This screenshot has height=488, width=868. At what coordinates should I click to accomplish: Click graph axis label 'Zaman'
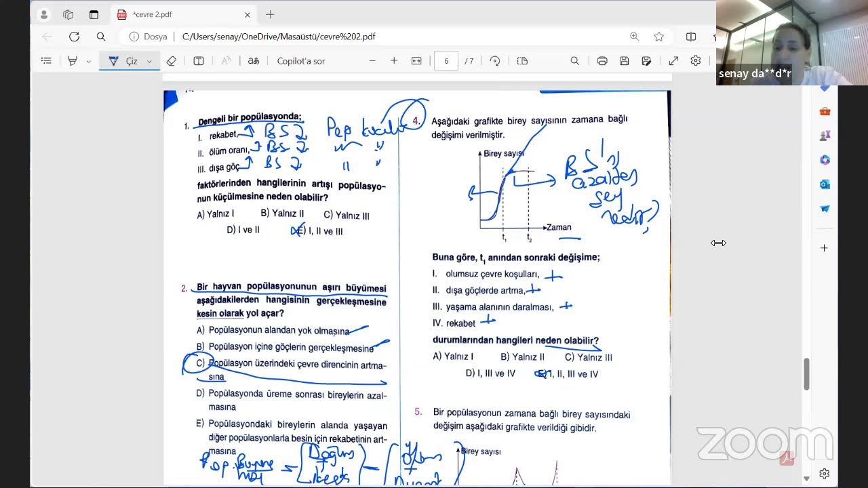[x=559, y=228]
